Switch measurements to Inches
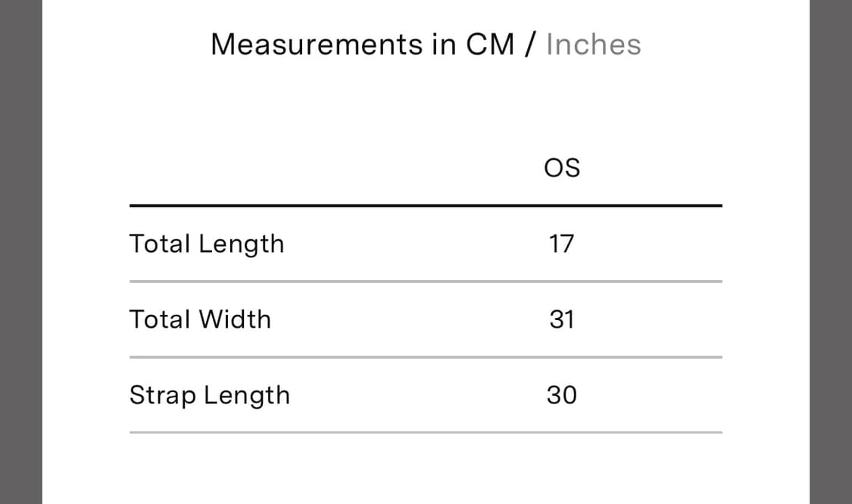This screenshot has height=504, width=852. click(x=593, y=45)
